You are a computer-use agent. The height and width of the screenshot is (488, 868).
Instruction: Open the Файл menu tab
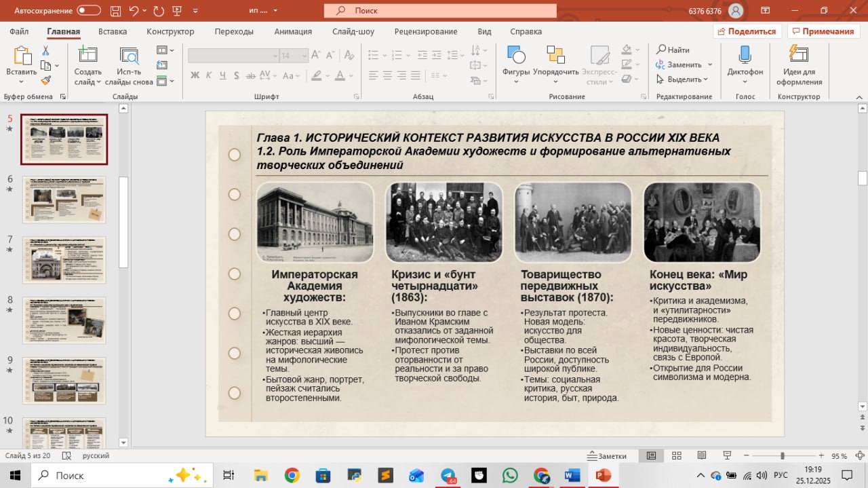[19, 31]
